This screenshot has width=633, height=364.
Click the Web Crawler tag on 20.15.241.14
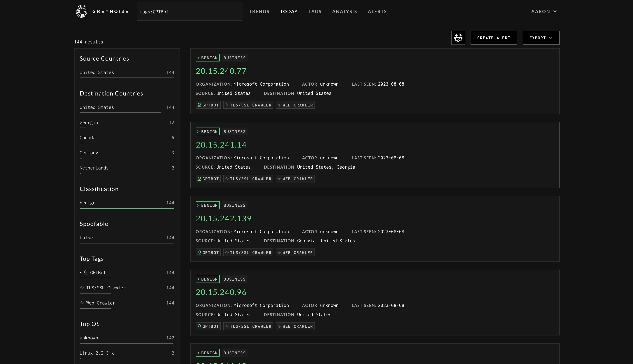point(295,178)
